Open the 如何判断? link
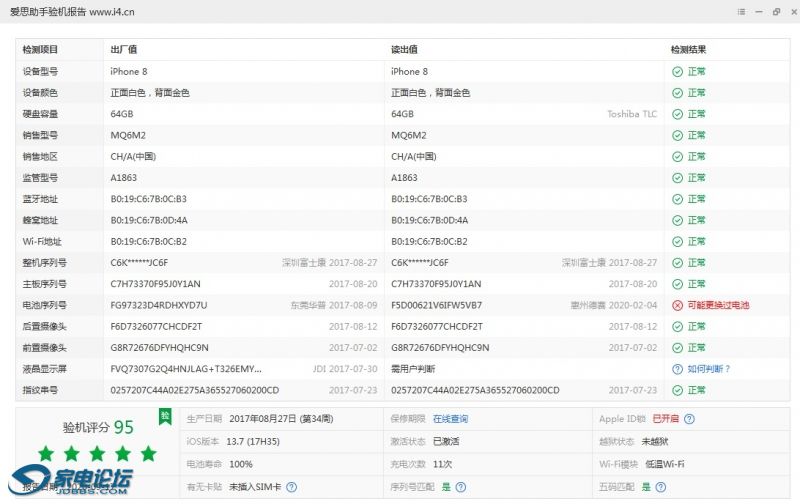The height and width of the screenshot is (504, 800). click(709, 369)
